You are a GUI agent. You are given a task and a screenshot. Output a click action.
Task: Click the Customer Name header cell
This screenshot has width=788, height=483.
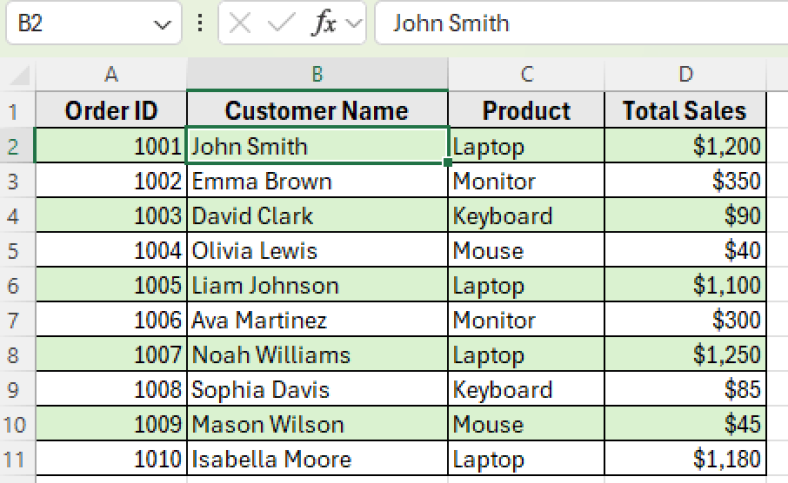tap(317, 110)
